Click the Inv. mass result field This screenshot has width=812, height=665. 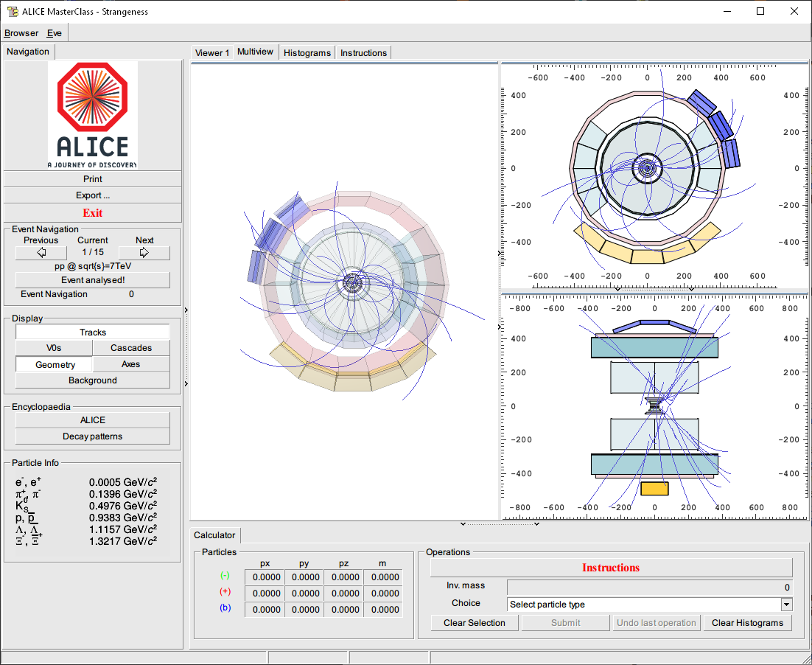649,588
